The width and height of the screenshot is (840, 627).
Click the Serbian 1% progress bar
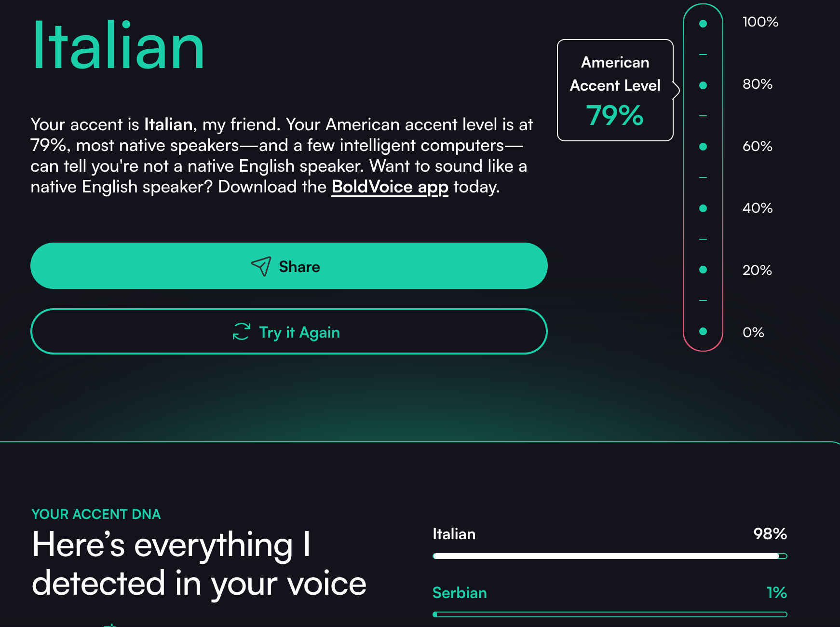(x=610, y=614)
